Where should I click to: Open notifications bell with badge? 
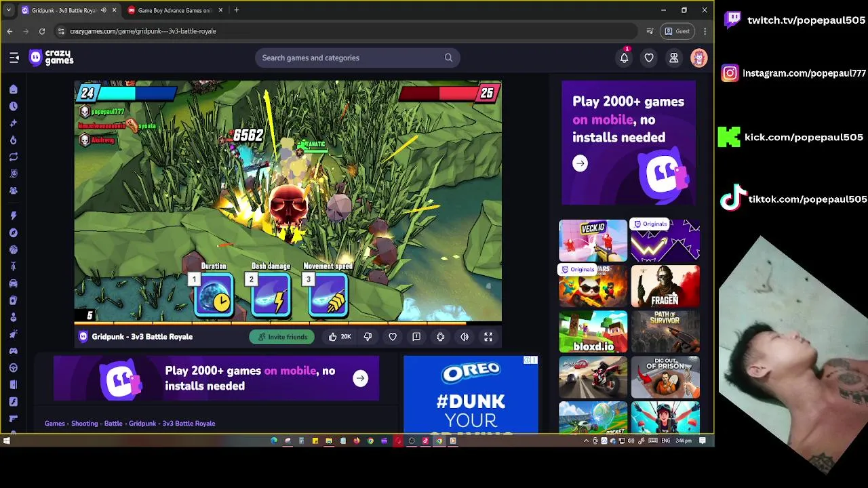[x=624, y=58]
